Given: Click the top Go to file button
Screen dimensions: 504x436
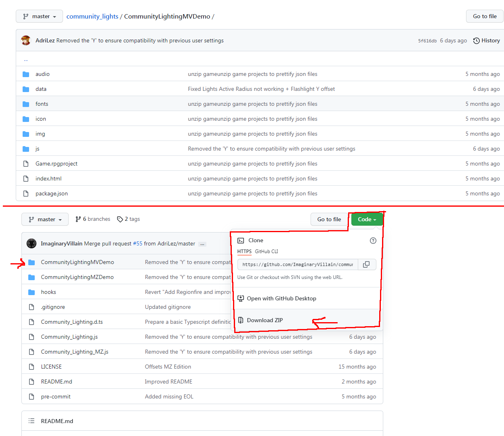Looking at the screenshot, I should pyautogui.click(x=485, y=16).
